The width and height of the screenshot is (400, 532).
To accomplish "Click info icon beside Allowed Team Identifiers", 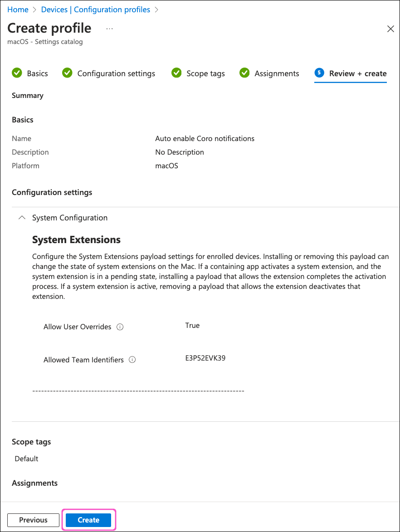I will (132, 360).
